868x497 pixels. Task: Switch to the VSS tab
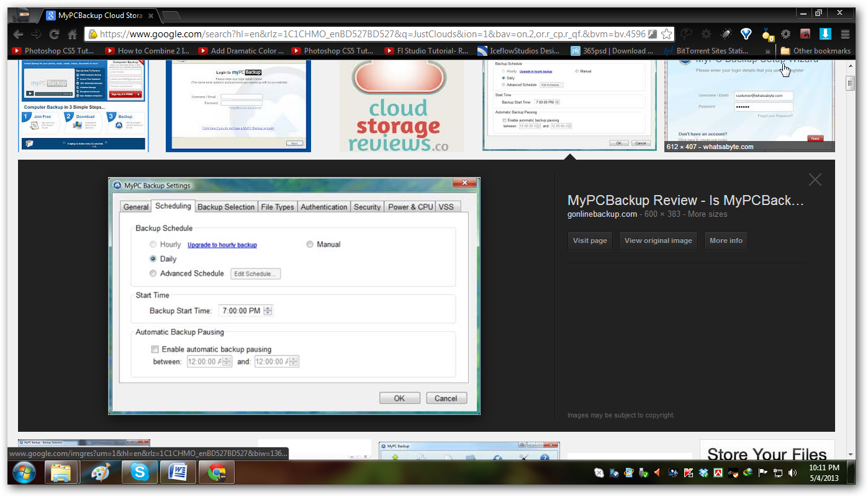click(x=446, y=207)
